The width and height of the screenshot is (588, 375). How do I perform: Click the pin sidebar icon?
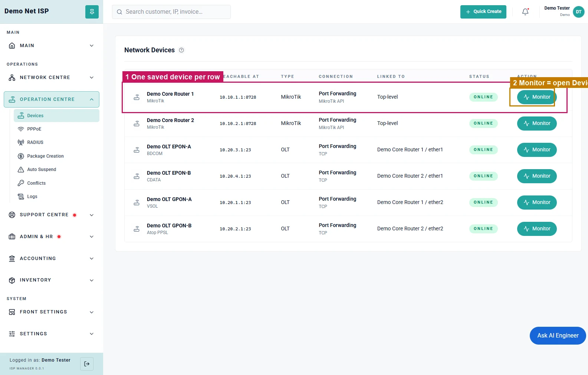(x=92, y=12)
